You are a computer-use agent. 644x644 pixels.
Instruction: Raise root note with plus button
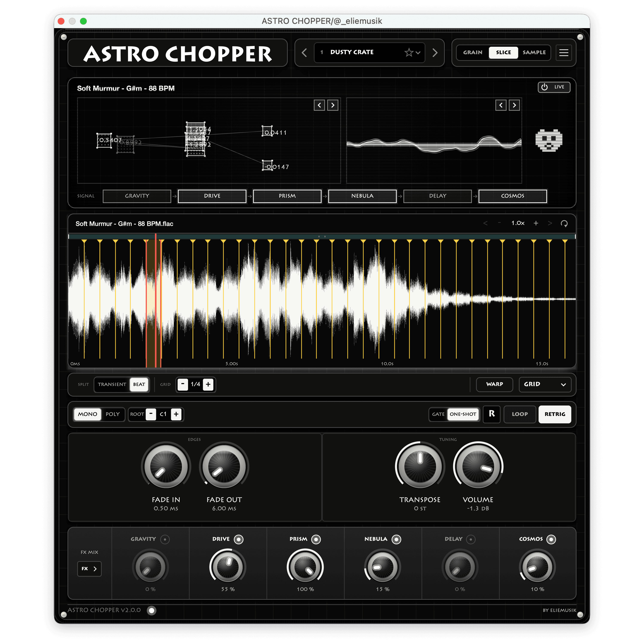click(x=176, y=414)
